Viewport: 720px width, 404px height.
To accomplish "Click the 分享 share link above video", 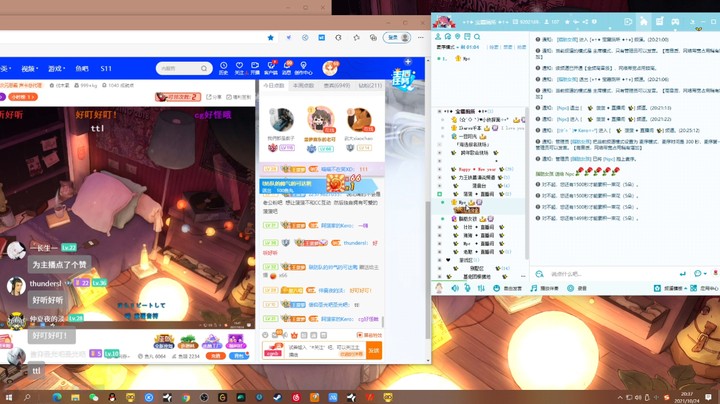I will point(214,97).
